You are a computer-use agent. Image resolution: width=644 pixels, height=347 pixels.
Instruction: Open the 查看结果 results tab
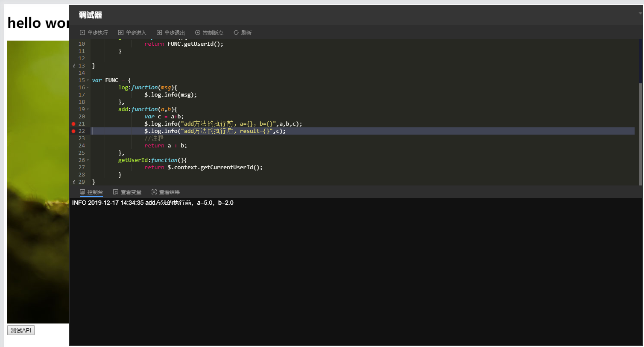coord(166,192)
